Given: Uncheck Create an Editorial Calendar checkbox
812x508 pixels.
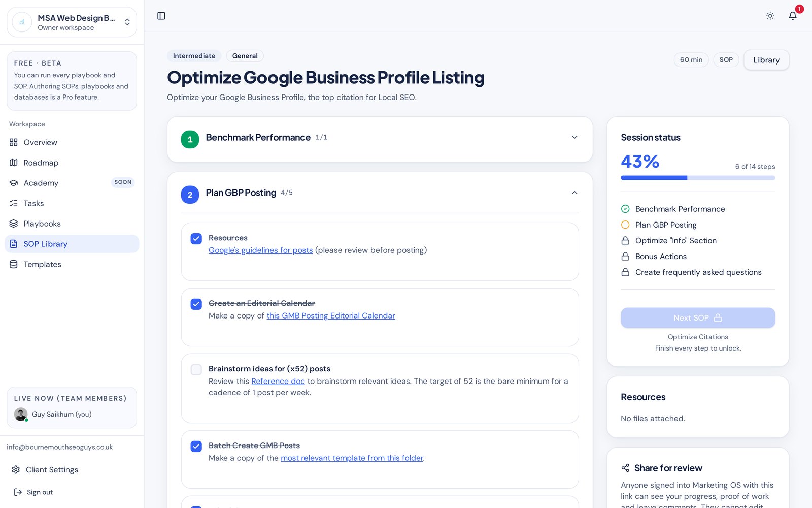Looking at the screenshot, I should (x=196, y=304).
